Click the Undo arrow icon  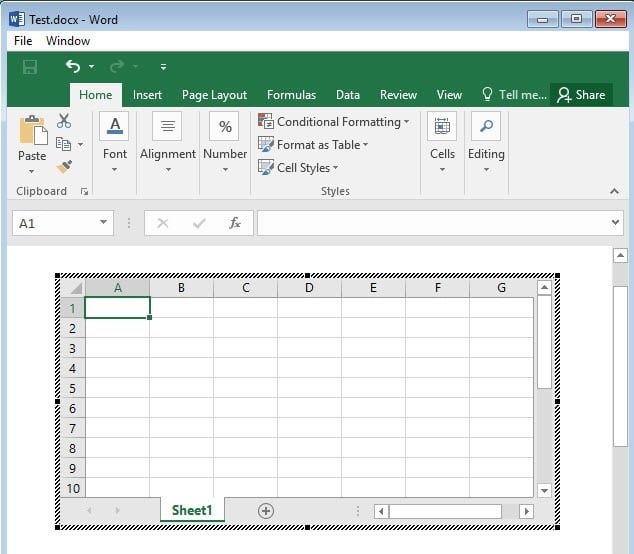(72, 67)
